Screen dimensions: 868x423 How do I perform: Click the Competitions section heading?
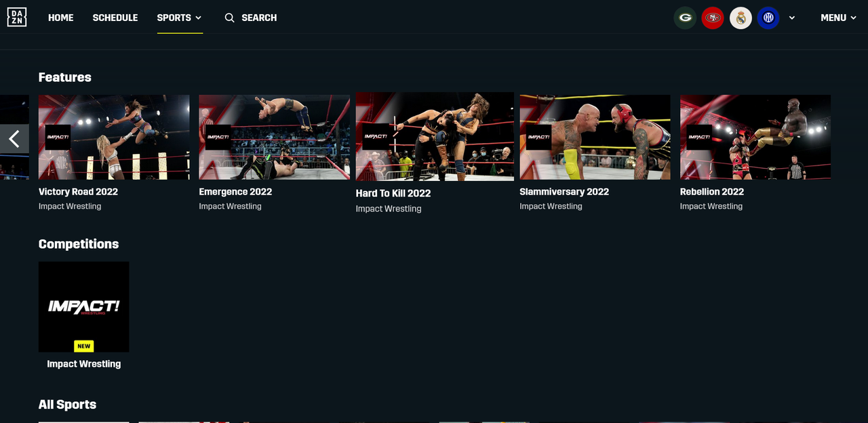pyautogui.click(x=79, y=244)
